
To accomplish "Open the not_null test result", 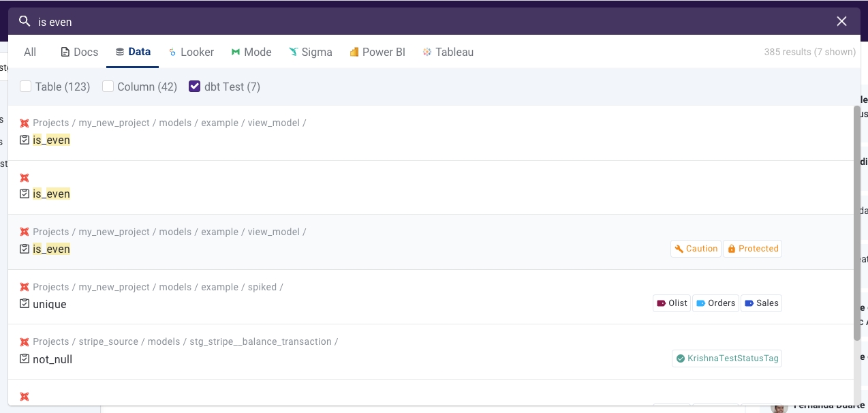I will click(52, 359).
